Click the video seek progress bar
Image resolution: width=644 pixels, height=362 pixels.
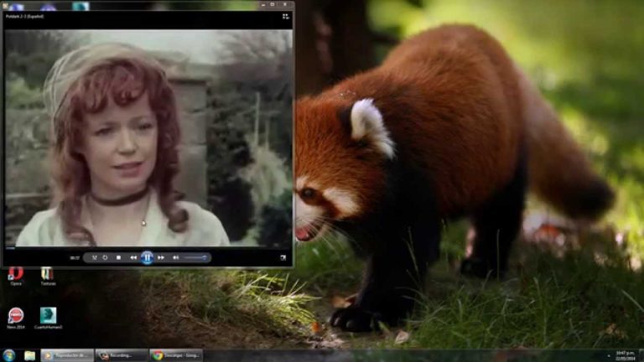click(x=147, y=248)
